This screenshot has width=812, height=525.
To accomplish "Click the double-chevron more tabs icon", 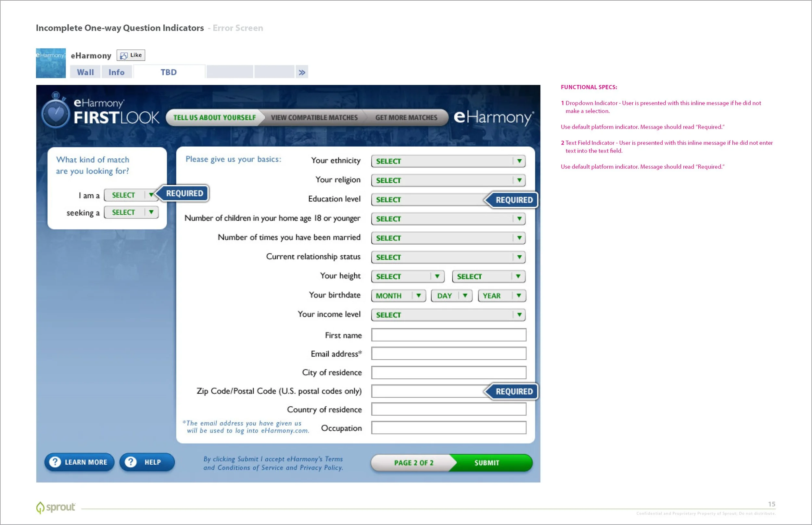I will [302, 72].
